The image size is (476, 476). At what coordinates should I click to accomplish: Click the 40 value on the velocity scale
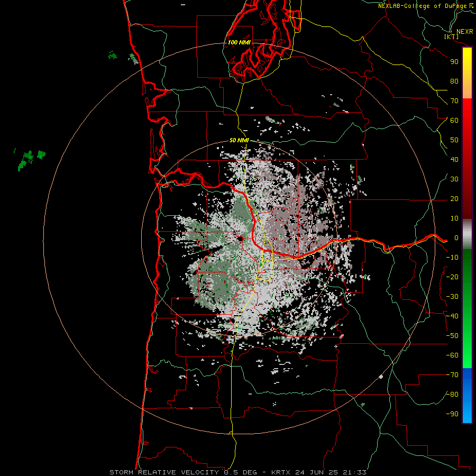click(x=454, y=159)
